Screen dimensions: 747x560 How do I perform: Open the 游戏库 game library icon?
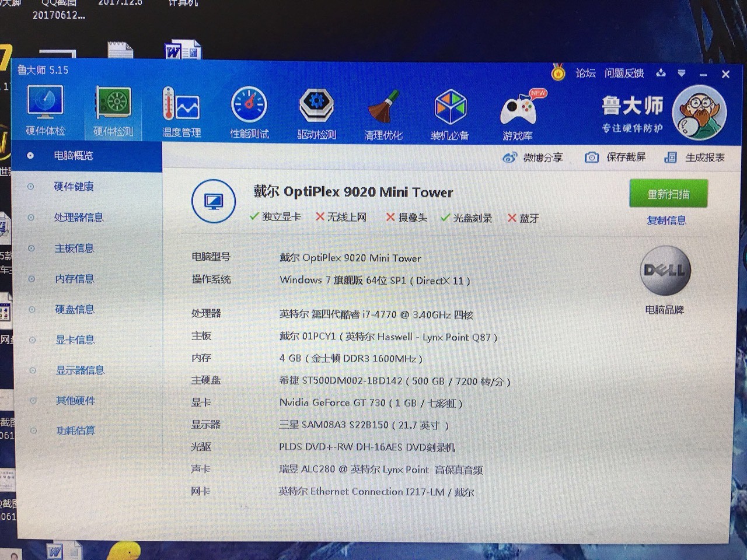[518, 116]
